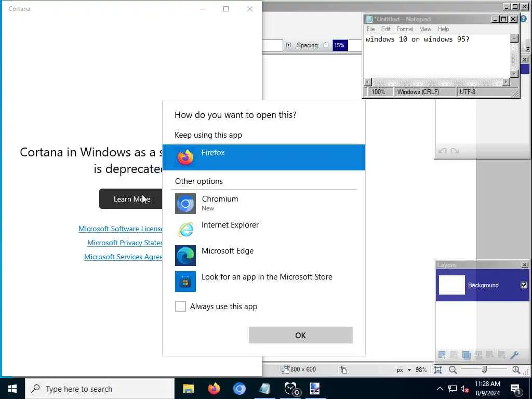
Task: Click the muted volume tray icon
Action: 465,389
